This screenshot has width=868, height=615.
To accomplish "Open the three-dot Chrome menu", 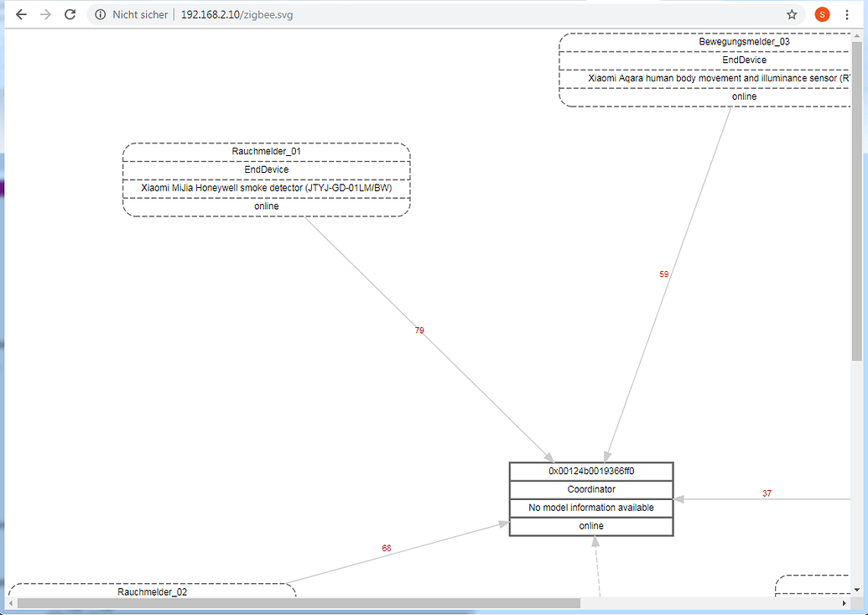I will tap(847, 14).
